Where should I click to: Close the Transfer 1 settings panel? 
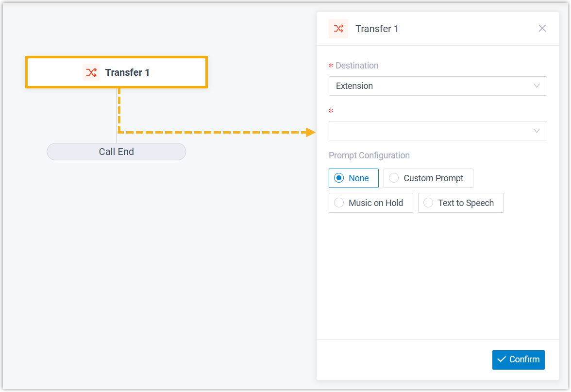pos(542,28)
